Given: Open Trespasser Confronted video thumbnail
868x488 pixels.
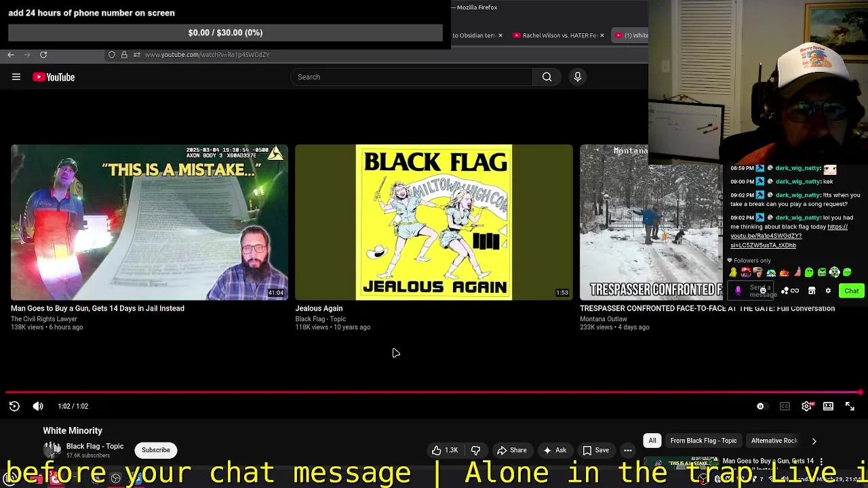Looking at the screenshot, I should [651, 222].
